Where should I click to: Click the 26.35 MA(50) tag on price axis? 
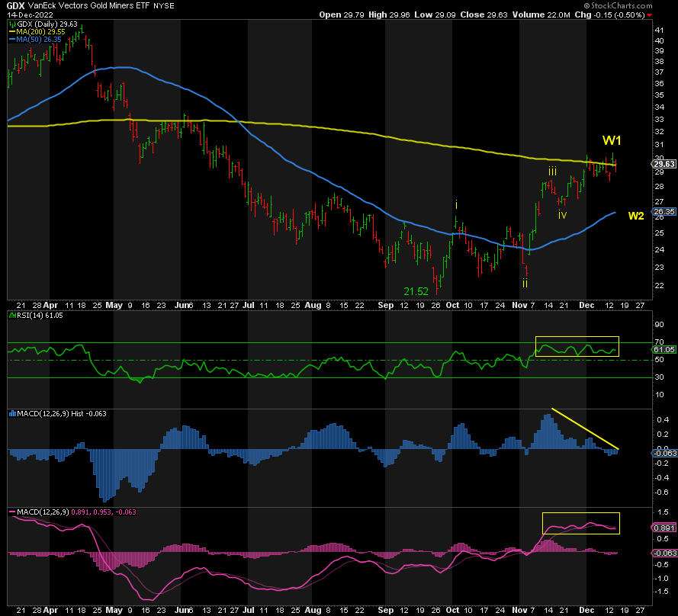click(x=664, y=211)
